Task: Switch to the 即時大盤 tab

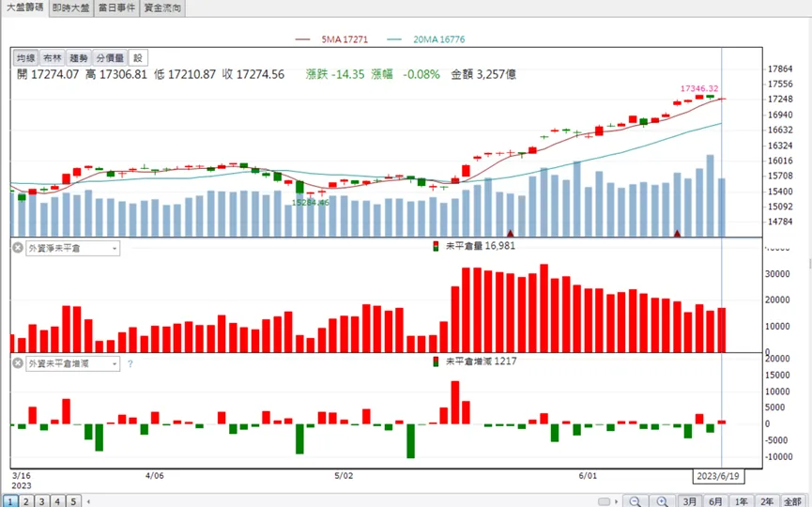Action: [71, 8]
